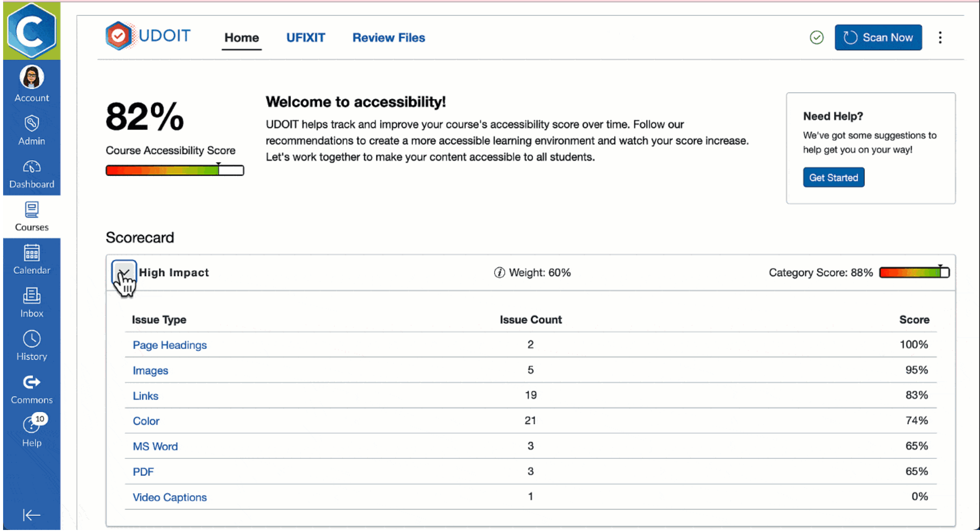The width and height of the screenshot is (980, 531).
Task: Open the three-dot options menu
Action: click(940, 37)
